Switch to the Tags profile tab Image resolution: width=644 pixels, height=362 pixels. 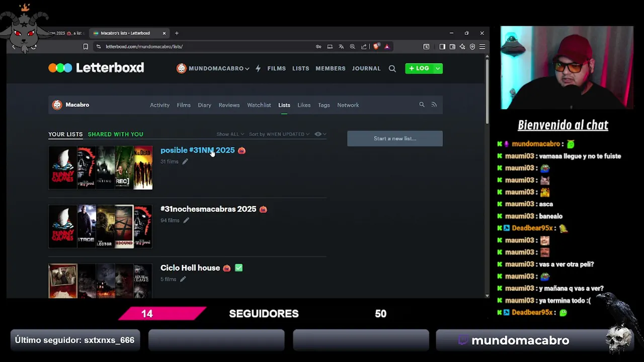[x=324, y=105]
